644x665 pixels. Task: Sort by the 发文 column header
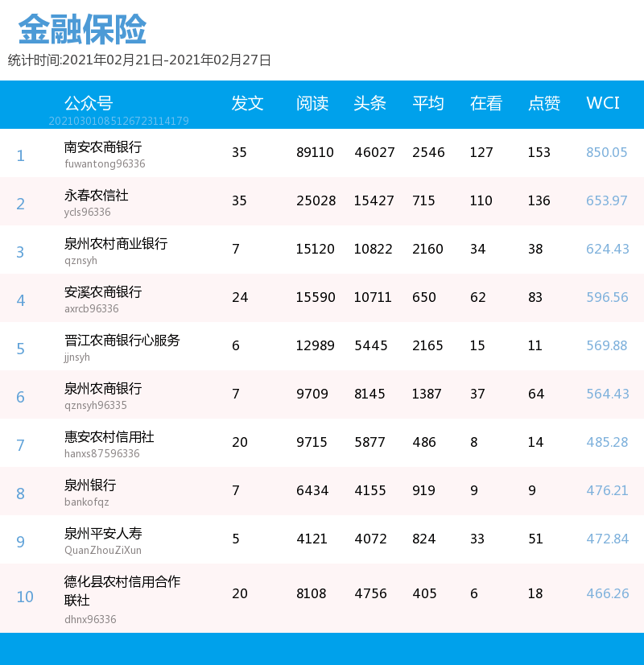pos(247,105)
